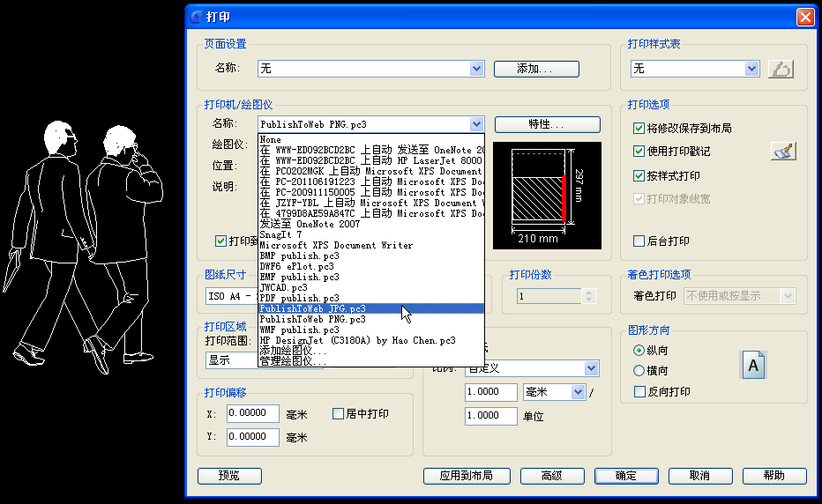Viewport: 822px width, 504px height.
Task: Click the page orientation preview icon
Action: tap(753, 365)
